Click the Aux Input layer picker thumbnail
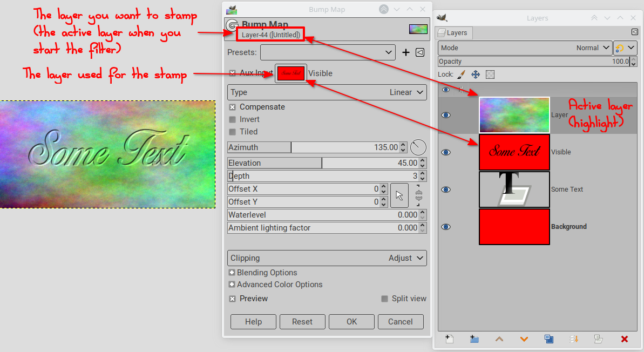This screenshot has height=352, width=644. point(291,73)
